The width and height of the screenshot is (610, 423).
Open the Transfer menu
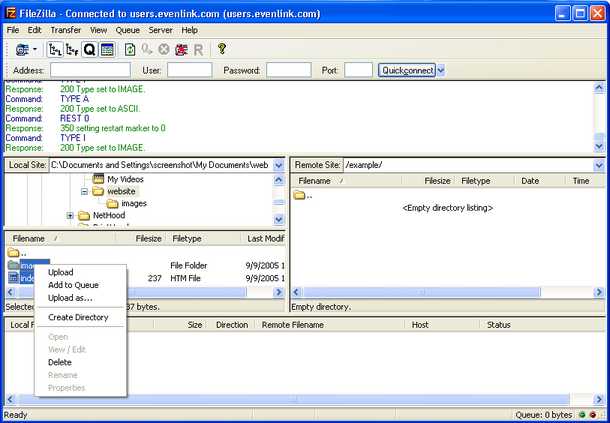(66, 30)
